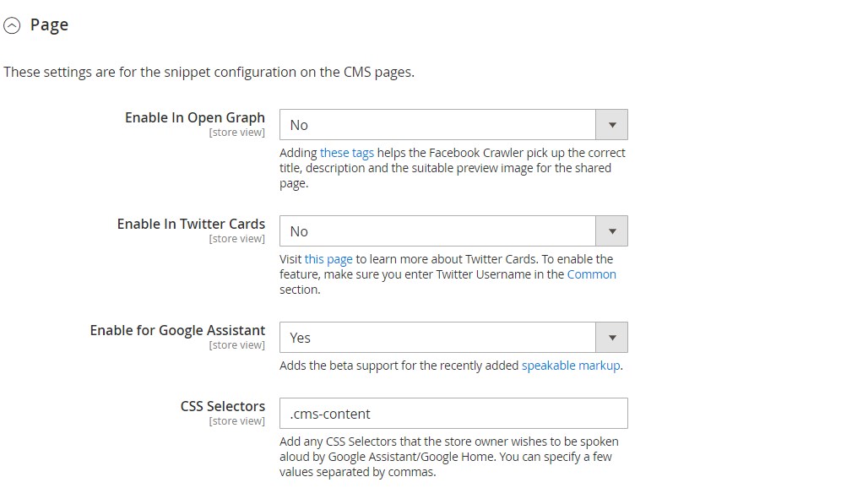Click the "Enable In Open Graph" label
Screen dimensions: 841x504
click(195, 117)
